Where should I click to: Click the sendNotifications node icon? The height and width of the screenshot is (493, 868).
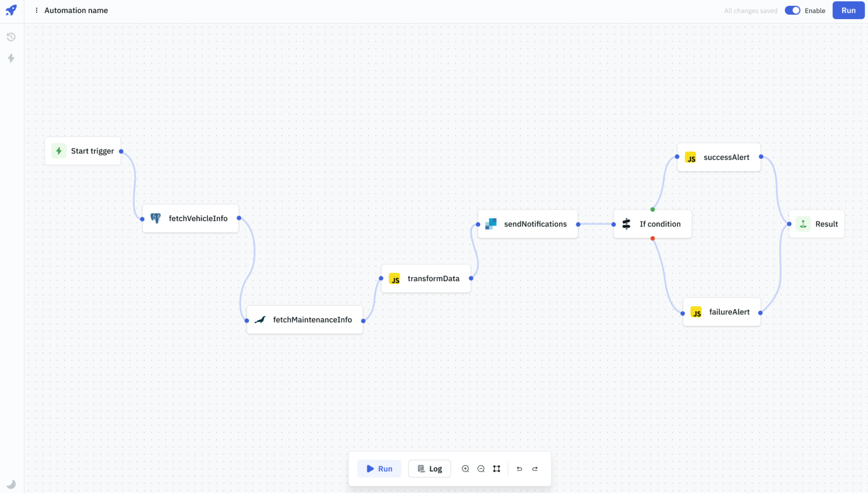(492, 224)
